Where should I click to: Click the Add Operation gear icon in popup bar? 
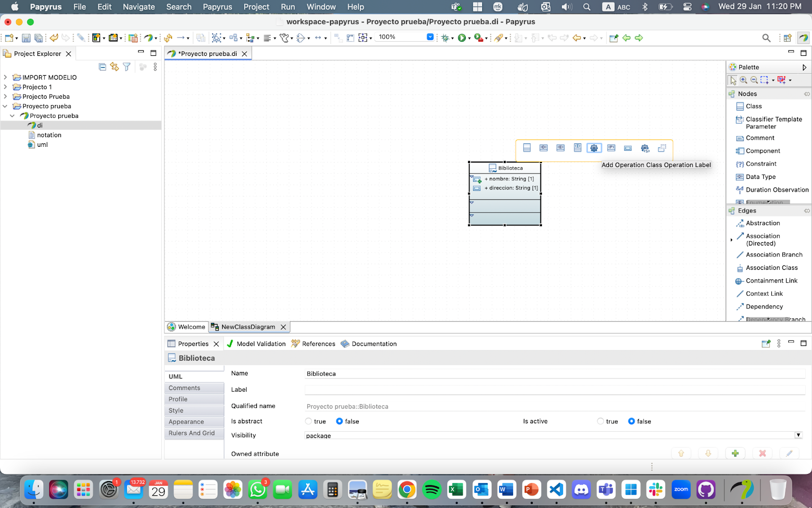[x=594, y=148]
